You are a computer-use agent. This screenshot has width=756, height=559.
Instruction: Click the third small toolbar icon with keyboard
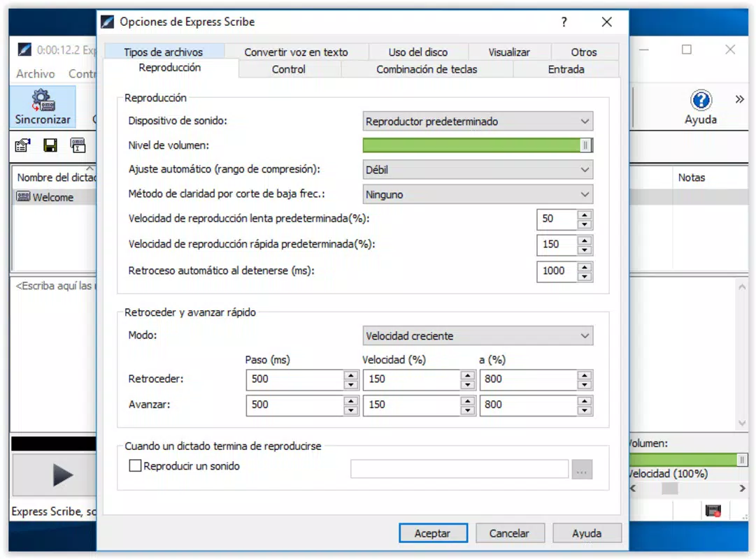78,145
